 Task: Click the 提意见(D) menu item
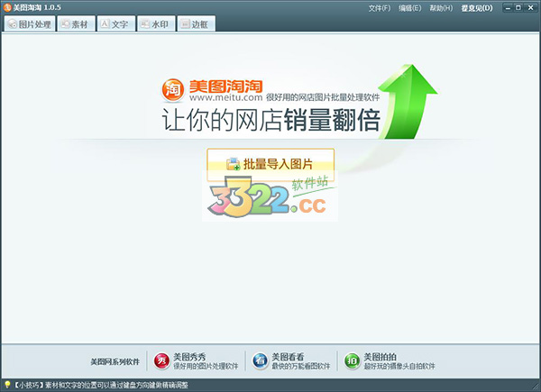[x=477, y=8]
